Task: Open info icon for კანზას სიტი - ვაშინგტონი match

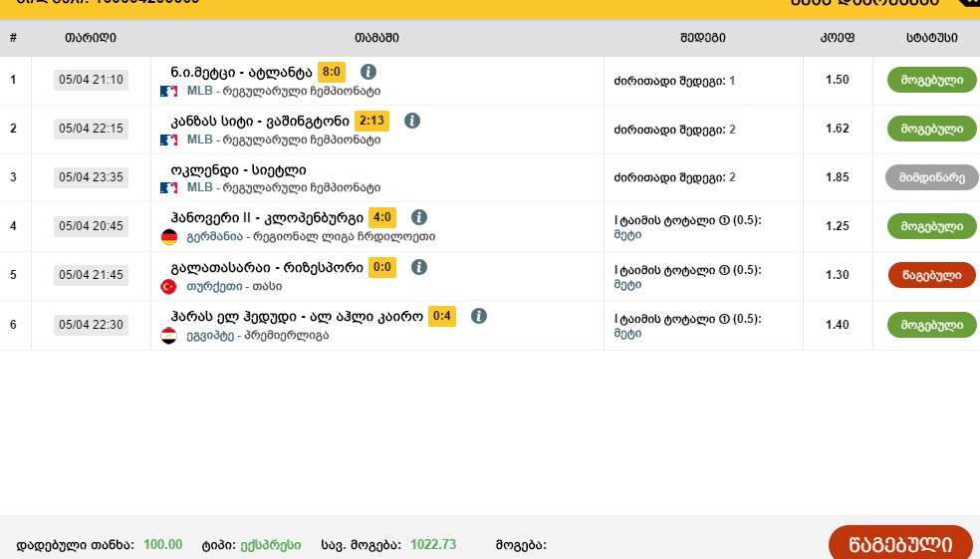Action: 412,121
